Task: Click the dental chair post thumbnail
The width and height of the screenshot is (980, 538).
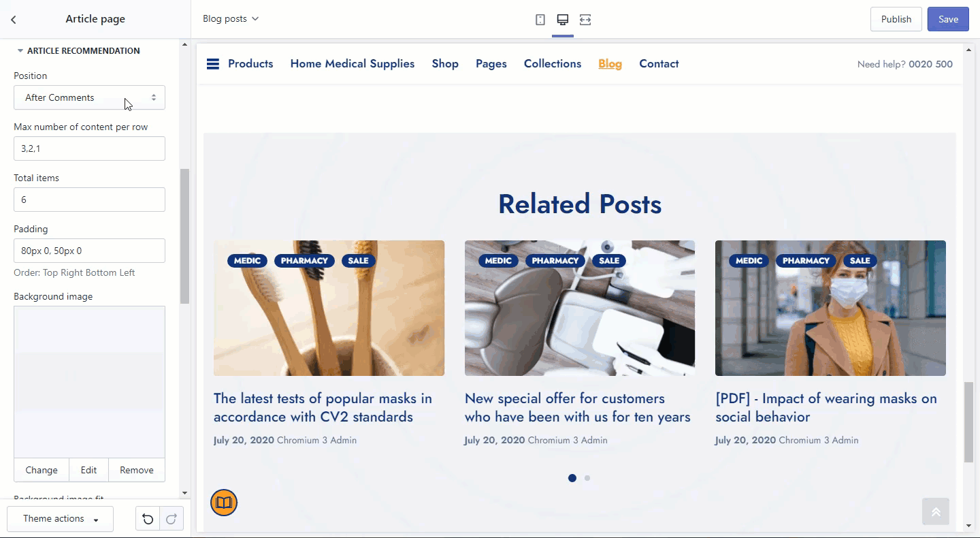Action: tap(580, 308)
